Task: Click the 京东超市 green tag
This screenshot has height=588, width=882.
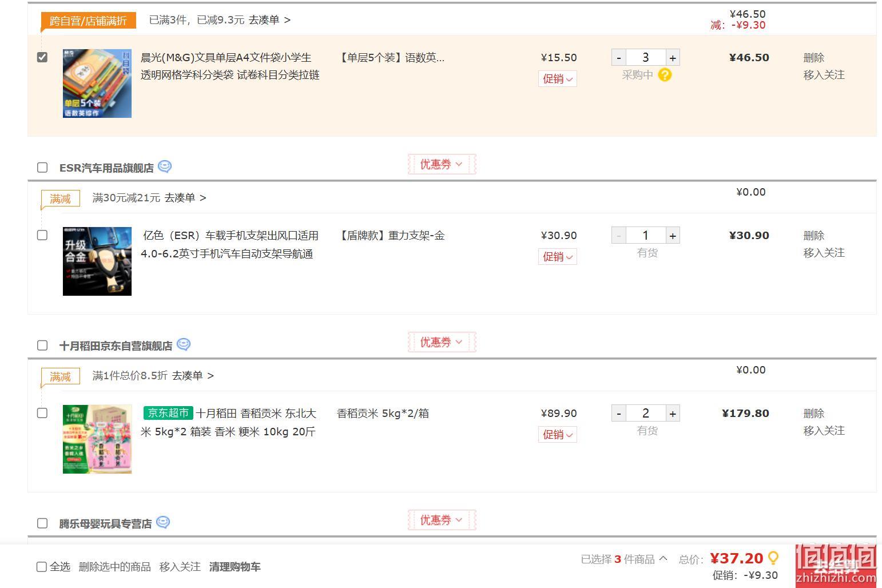Action: pyautogui.click(x=168, y=413)
